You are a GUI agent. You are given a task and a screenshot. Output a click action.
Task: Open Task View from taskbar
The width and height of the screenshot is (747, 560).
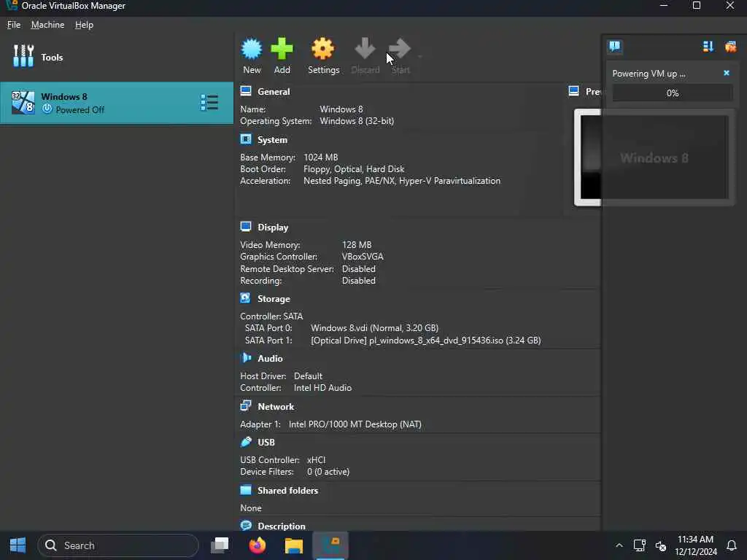(x=220, y=545)
